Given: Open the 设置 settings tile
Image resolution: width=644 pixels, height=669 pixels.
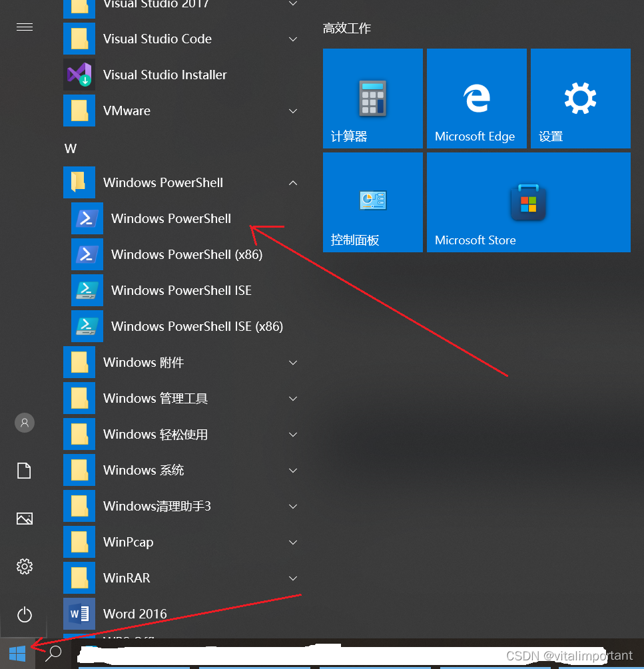Looking at the screenshot, I should point(581,99).
